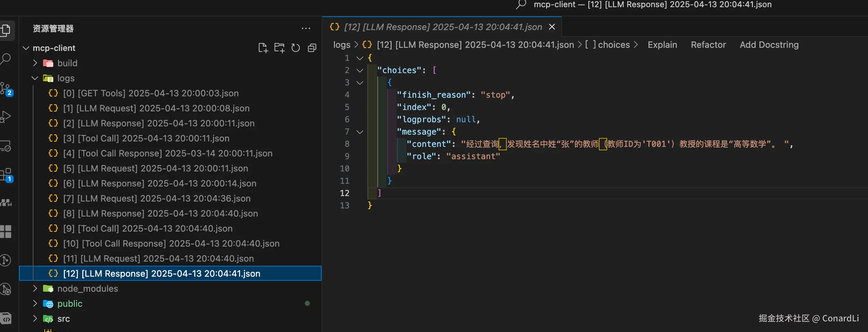Fold the "message" object on line 7
The width and height of the screenshot is (868, 332).
[x=360, y=132]
